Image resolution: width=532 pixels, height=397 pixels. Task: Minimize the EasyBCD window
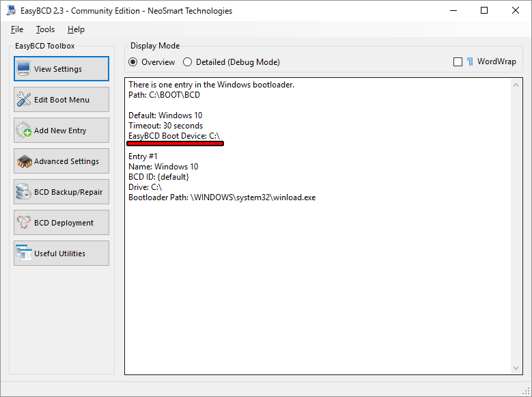click(453, 10)
